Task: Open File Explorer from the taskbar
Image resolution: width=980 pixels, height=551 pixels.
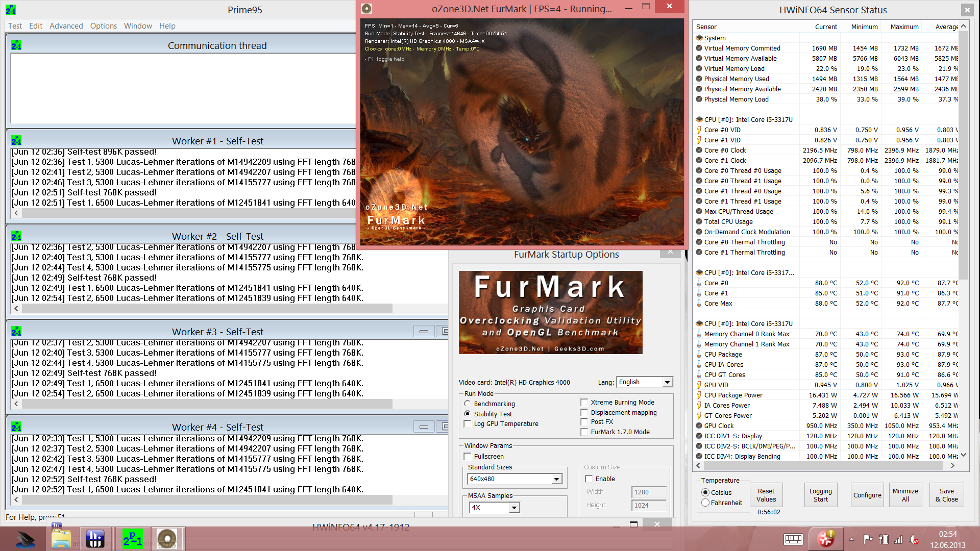Action: [x=61, y=539]
